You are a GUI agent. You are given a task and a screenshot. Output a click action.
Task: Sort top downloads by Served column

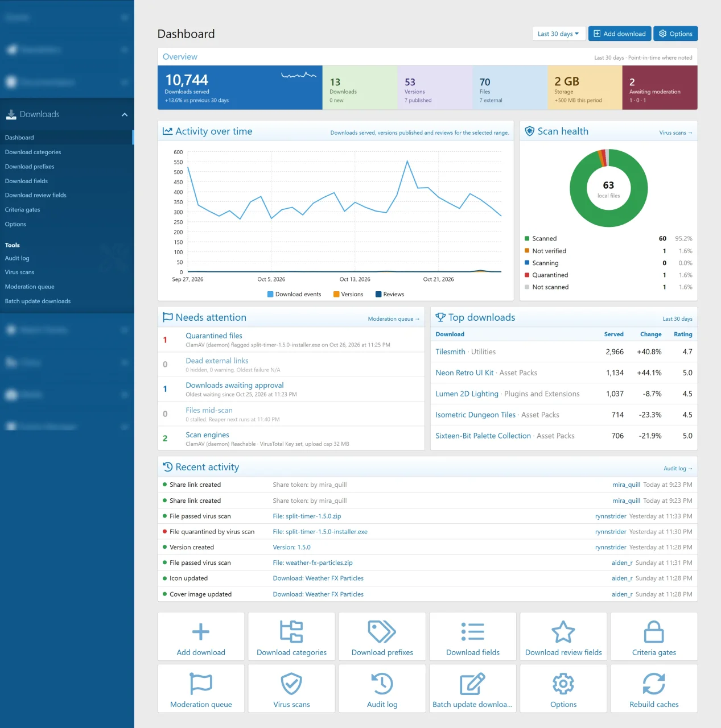point(613,334)
